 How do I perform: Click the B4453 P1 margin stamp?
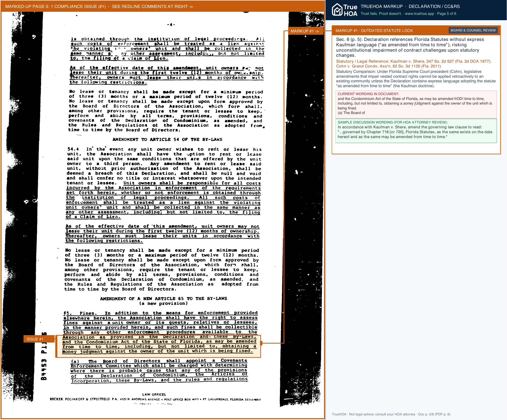coord(44,357)
